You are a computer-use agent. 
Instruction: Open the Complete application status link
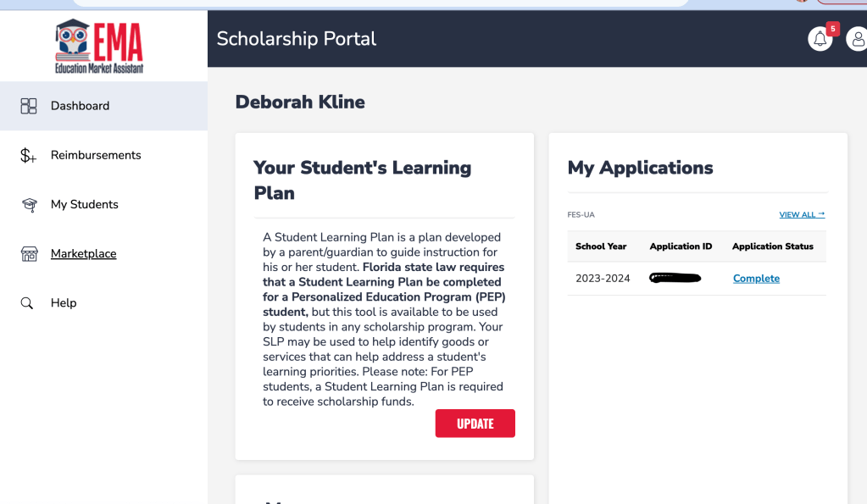(756, 279)
